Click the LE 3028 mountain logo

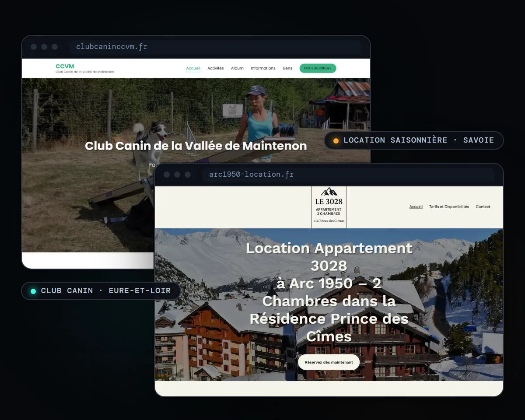coord(329,207)
